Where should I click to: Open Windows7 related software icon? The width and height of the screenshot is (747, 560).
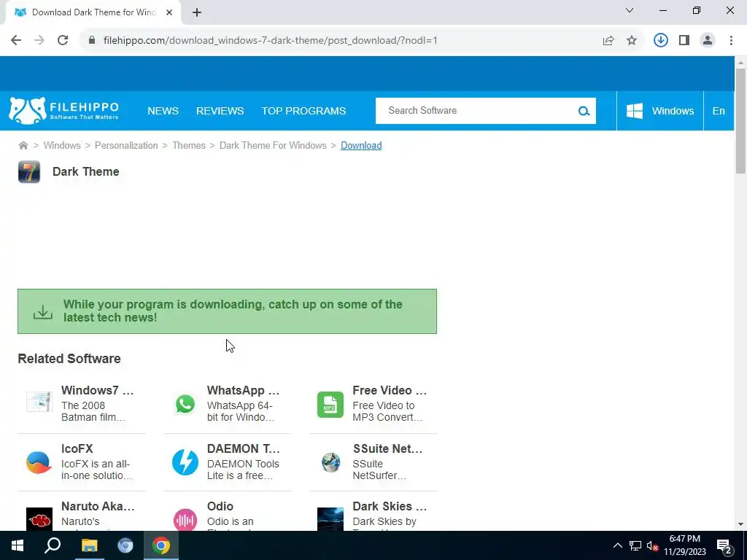pyautogui.click(x=39, y=402)
